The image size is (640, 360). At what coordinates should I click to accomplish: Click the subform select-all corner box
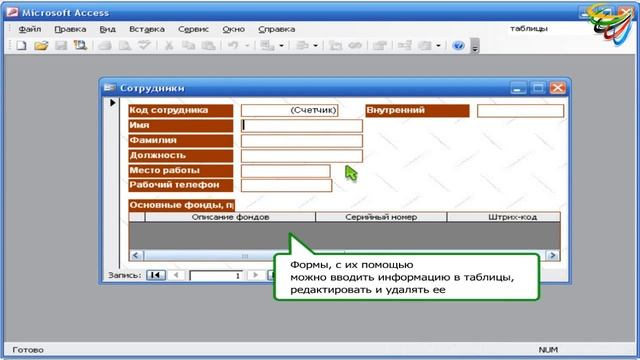point(137,217)
